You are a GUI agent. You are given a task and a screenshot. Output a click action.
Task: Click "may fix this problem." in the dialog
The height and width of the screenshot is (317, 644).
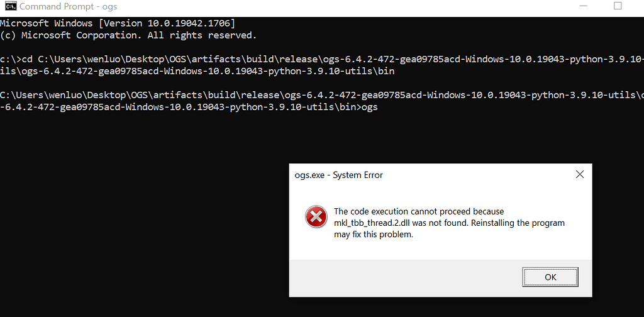tap(373, 235)
